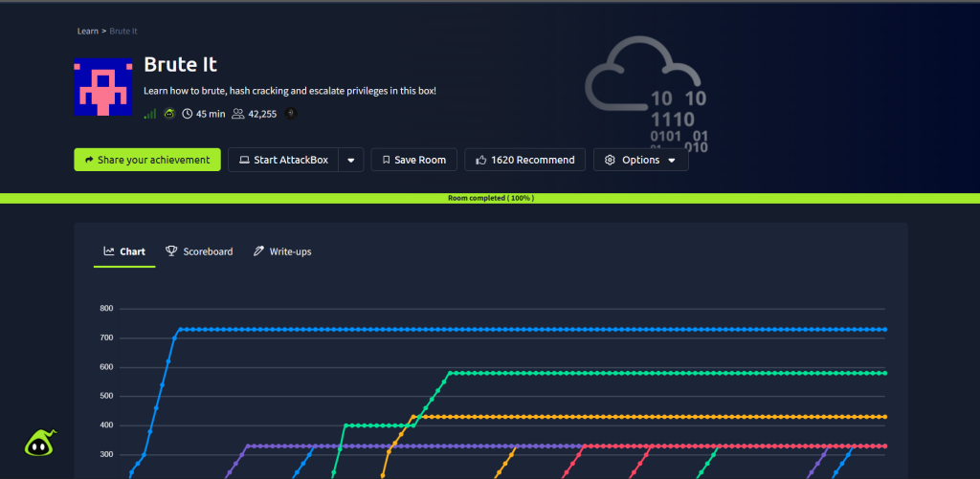Go to Learn in the breadcrumb
This screenshot has height=479, width=980.
(87, 32)
